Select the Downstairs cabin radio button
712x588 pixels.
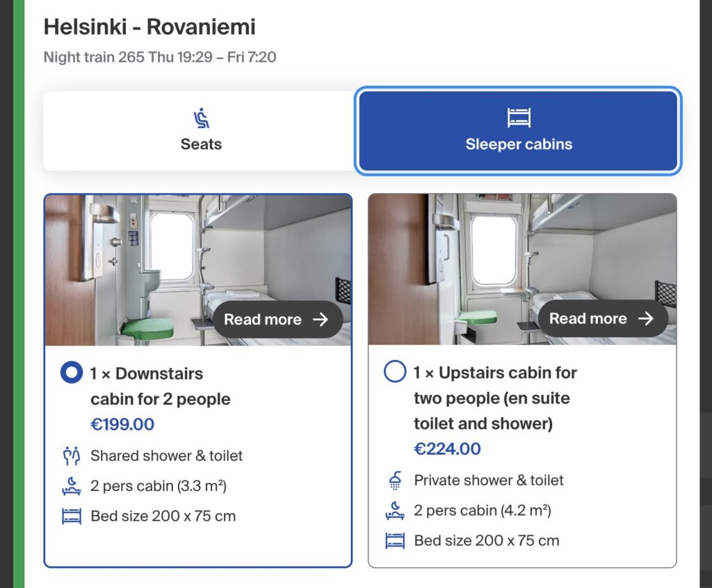pos(72,373)
